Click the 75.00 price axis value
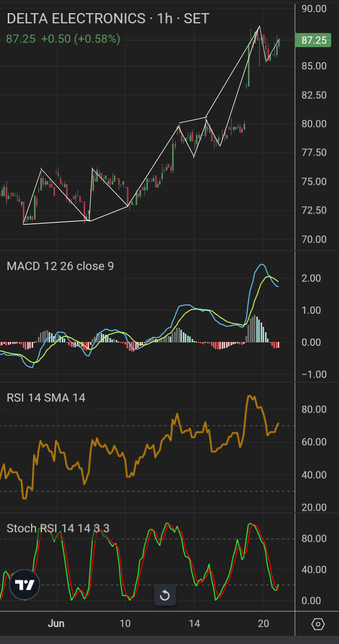Viewport: 339px width, 644px height. pos(314,181)
